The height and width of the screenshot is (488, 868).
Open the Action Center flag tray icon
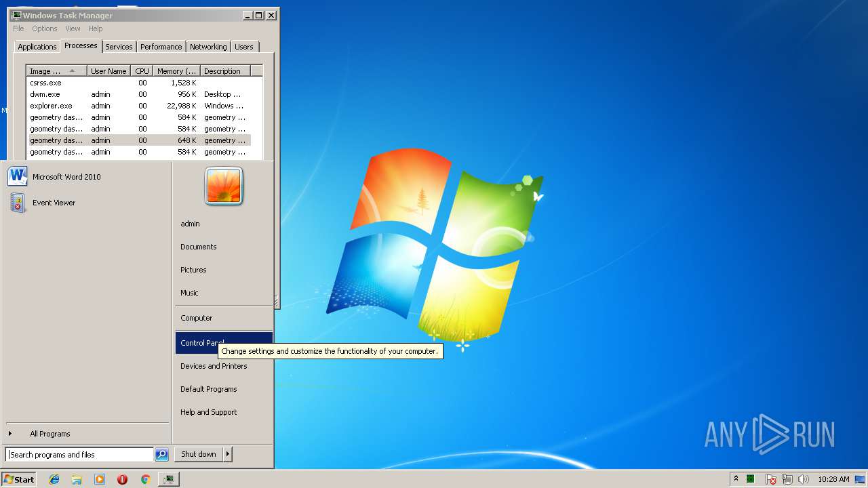point(771,479)
